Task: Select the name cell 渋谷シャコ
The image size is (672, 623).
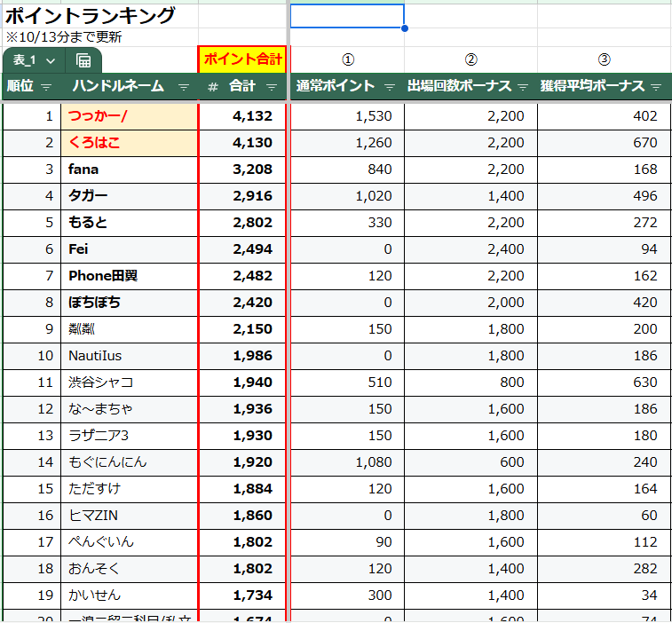Action: tap(130, 382)
